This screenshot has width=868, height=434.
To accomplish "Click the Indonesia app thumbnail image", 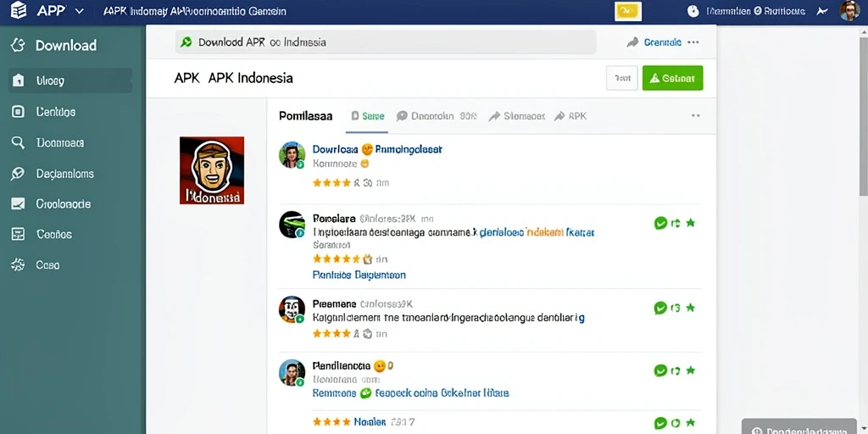I will tap(212, 170).
